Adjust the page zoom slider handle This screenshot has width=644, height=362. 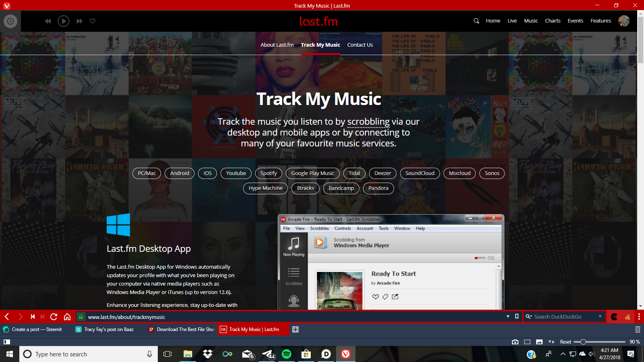(x=583, y=342)
